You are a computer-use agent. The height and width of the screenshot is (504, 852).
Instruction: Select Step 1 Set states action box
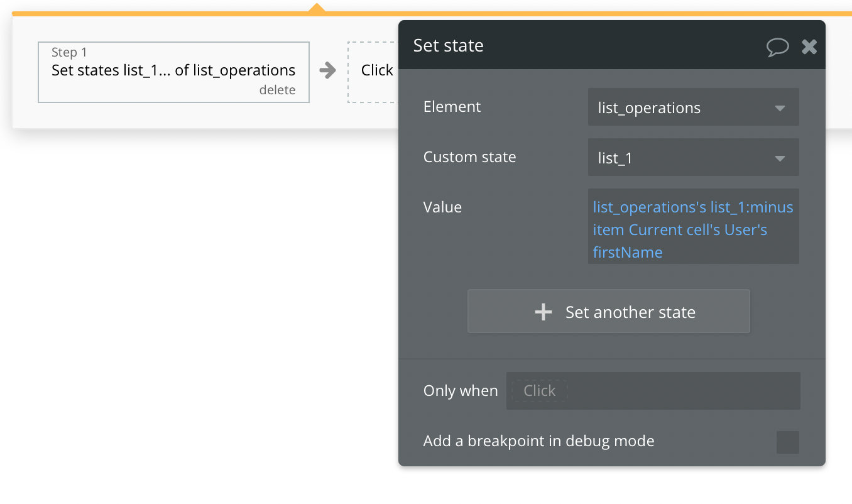point(173,72)
